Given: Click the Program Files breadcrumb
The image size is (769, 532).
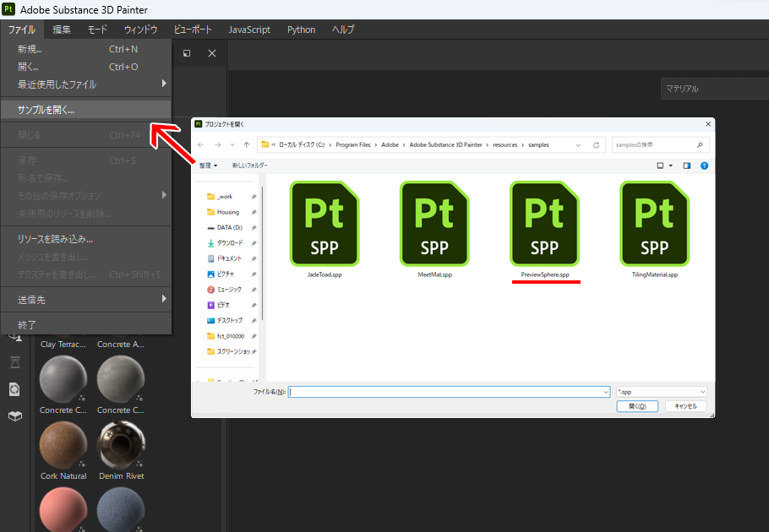Looking at the screenshot, I should (353, 145).
